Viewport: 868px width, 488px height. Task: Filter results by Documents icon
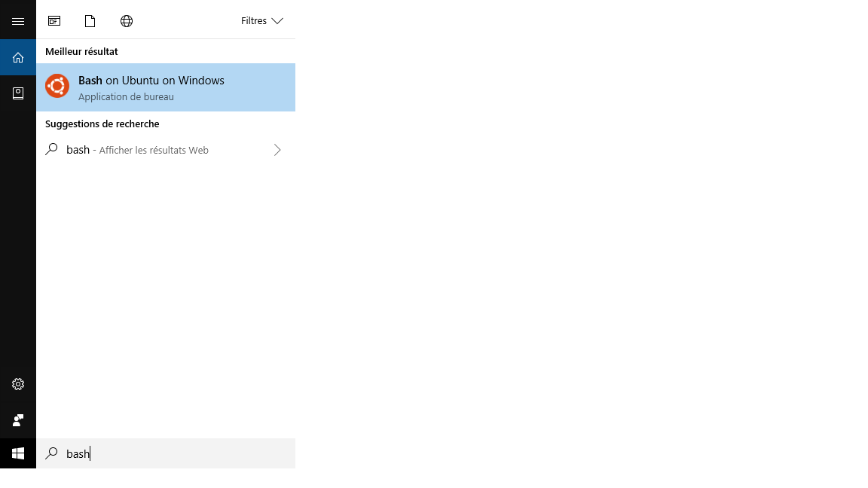pyautogui.click(x=90, y=21)
